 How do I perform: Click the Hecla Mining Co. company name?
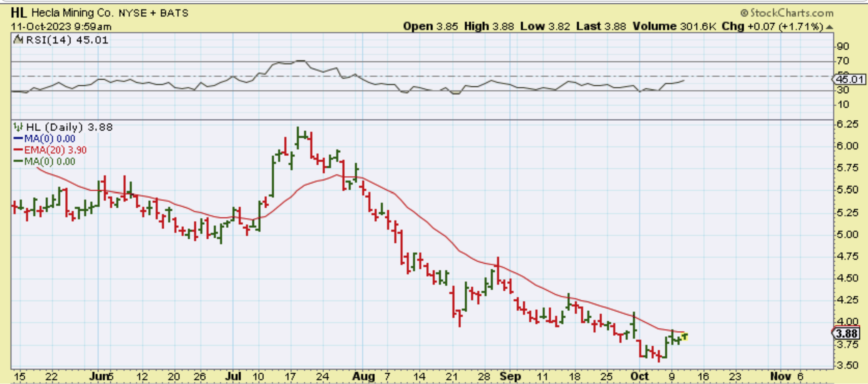click(73, 13)
